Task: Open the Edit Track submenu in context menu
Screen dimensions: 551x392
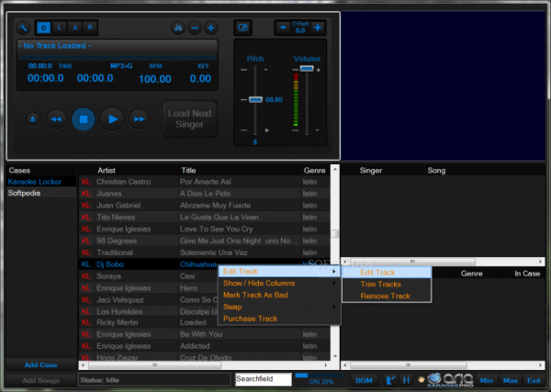Action: [279, 271]
